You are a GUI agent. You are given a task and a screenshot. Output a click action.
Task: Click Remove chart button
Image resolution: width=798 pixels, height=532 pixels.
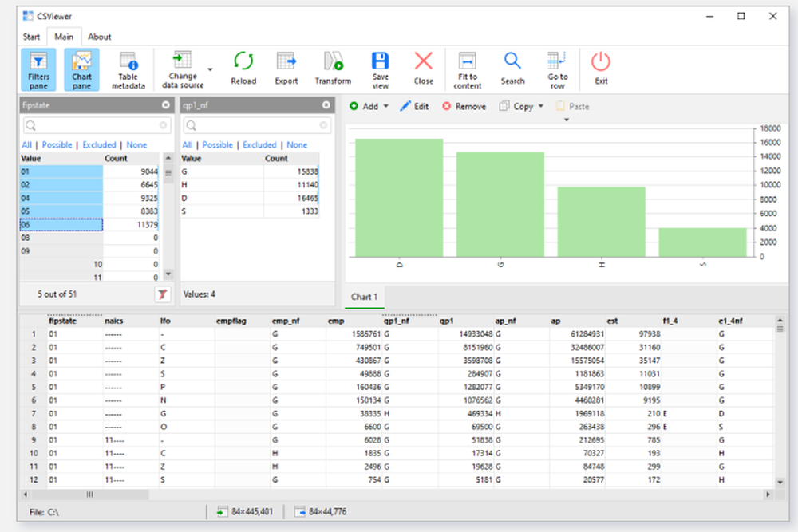pos(464,106)
